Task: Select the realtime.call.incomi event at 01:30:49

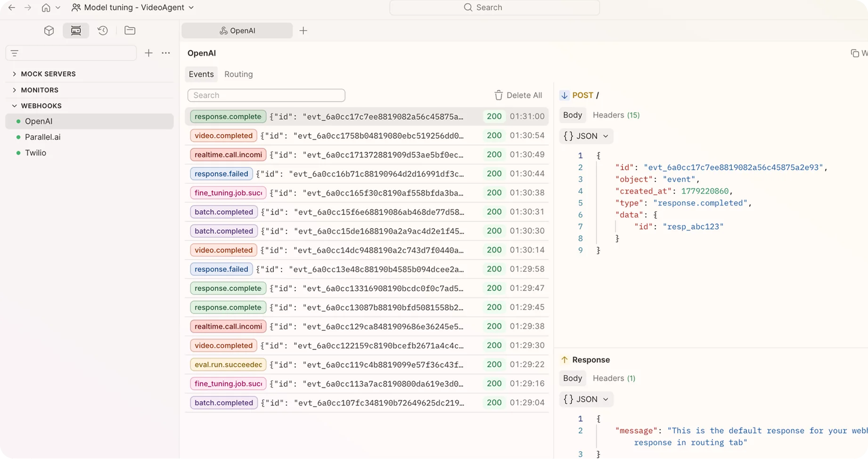Action: pyautogui.click(x=367, y=155)
